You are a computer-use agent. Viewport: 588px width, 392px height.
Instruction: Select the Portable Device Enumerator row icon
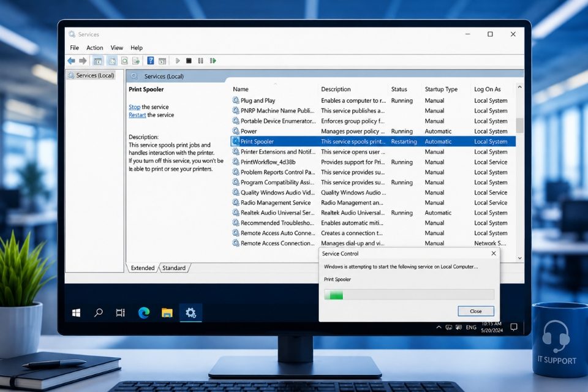(235, 121)
